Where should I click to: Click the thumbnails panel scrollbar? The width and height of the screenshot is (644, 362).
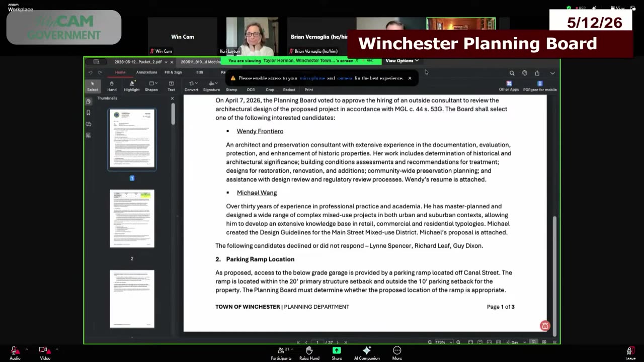tap(174, 114)
